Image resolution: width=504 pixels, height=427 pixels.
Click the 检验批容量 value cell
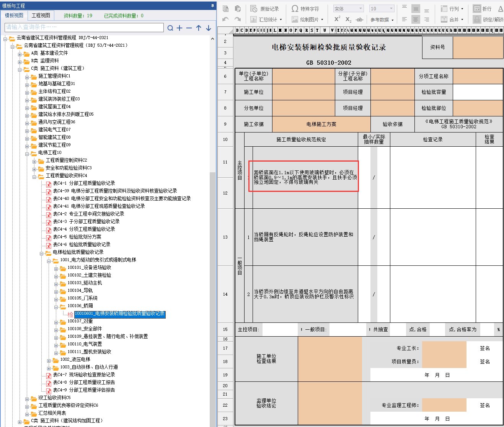coord(478,92)
